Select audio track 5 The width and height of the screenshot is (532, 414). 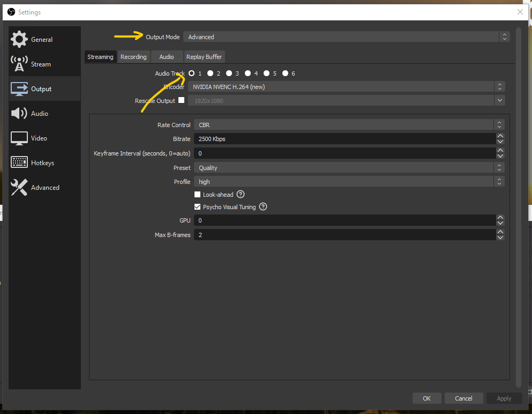pos(266,73)
